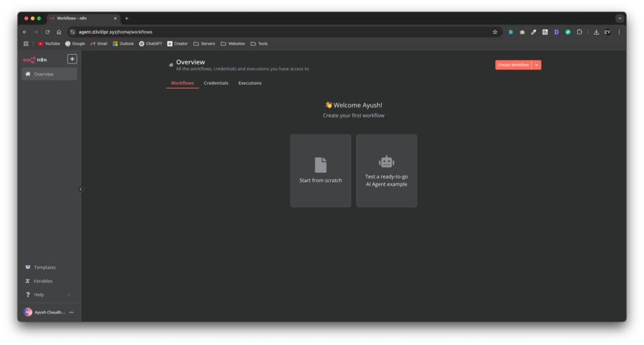Open the Tools bookmarks folder

pos(259,43)
